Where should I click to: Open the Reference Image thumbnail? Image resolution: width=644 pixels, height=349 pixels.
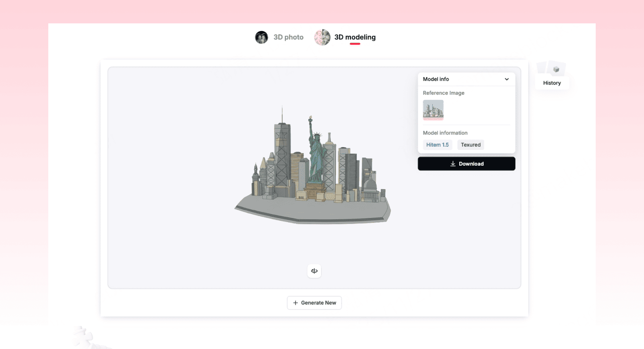pyautogui.click(x=433, y=110)
